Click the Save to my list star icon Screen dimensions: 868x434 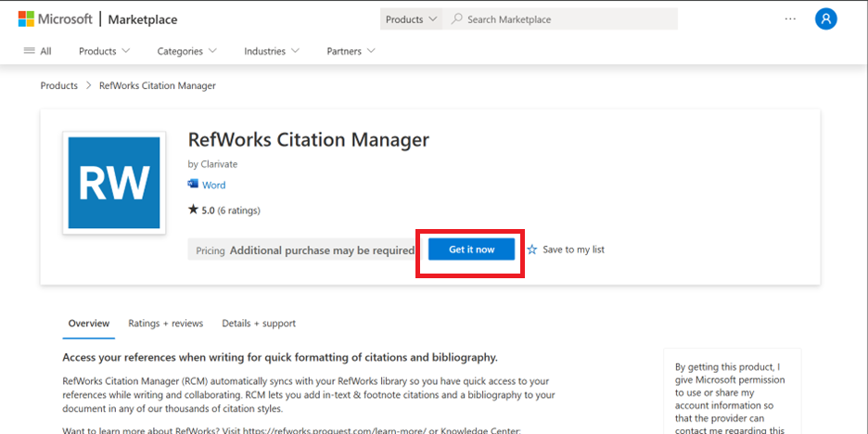coord(532,249)
